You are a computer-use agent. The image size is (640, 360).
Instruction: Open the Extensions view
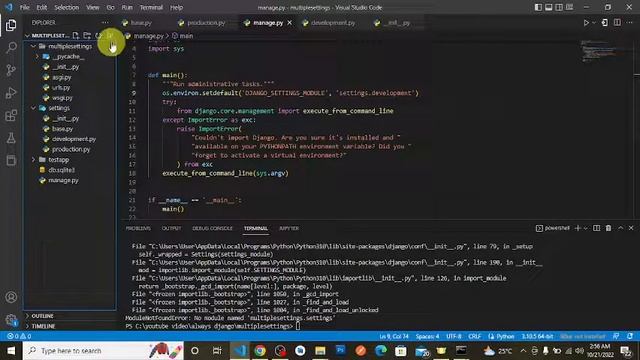(x=11, y=116)
